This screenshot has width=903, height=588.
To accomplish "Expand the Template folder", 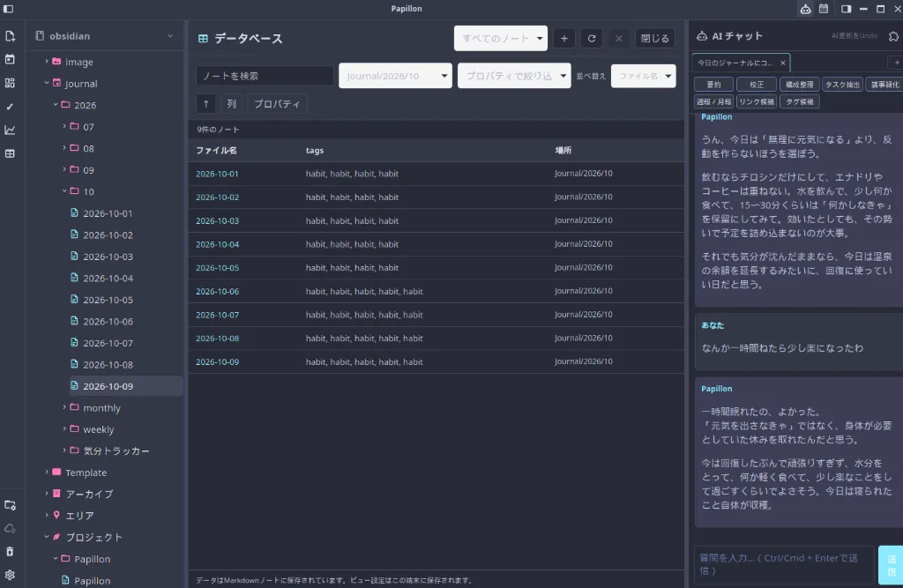I will [x=47, y=472].
